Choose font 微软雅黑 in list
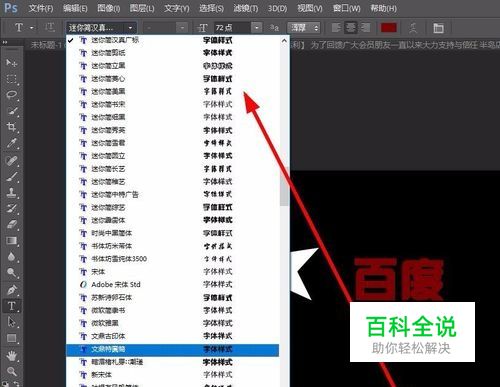Image resolution: width=500 pixels, height=387 pixels. click(x=173, y=323)
